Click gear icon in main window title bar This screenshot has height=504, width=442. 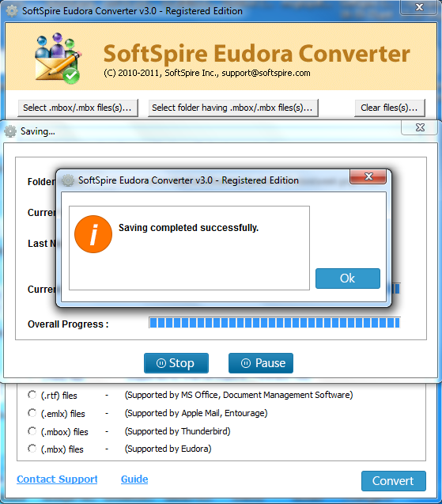pos(12,11)
